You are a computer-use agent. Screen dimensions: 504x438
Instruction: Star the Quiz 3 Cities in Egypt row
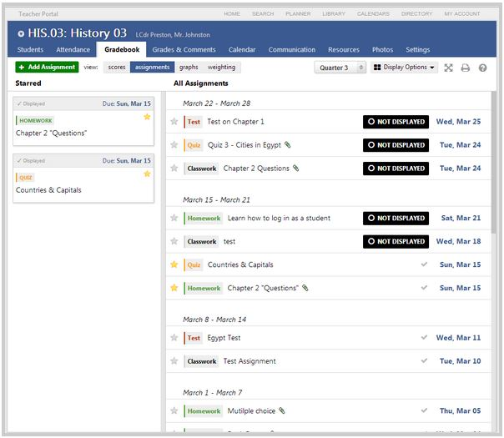pos(174,145)
